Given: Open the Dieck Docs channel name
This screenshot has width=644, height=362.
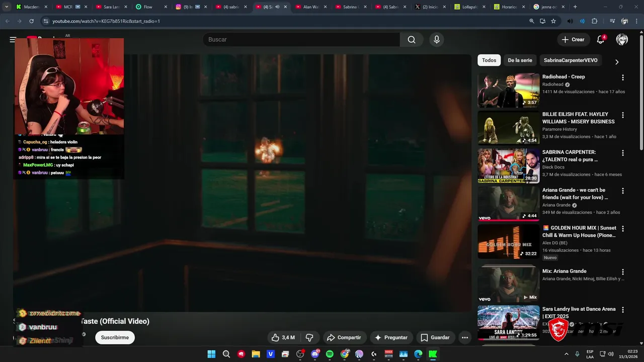Looking at the screenshot, I should [x=553, y=167].
